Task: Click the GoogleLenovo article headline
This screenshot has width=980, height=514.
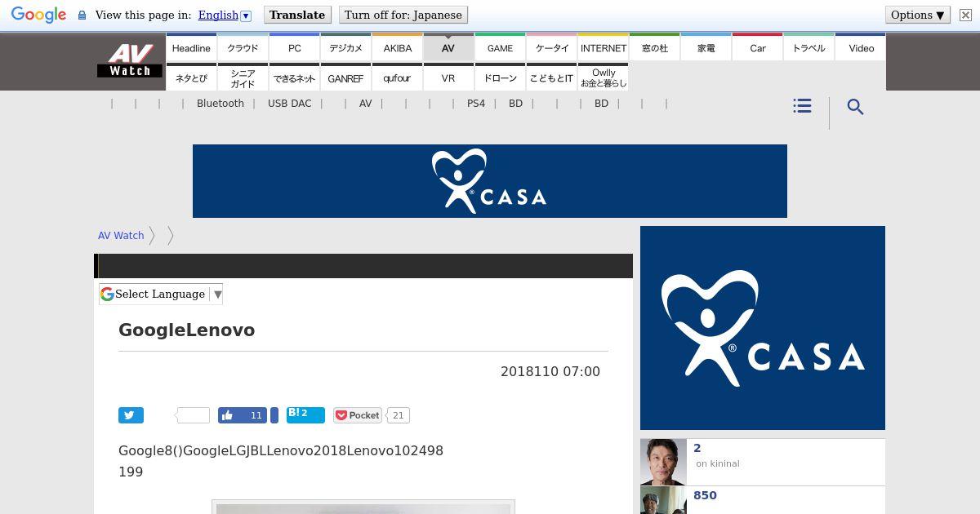Action: point(187,330)
